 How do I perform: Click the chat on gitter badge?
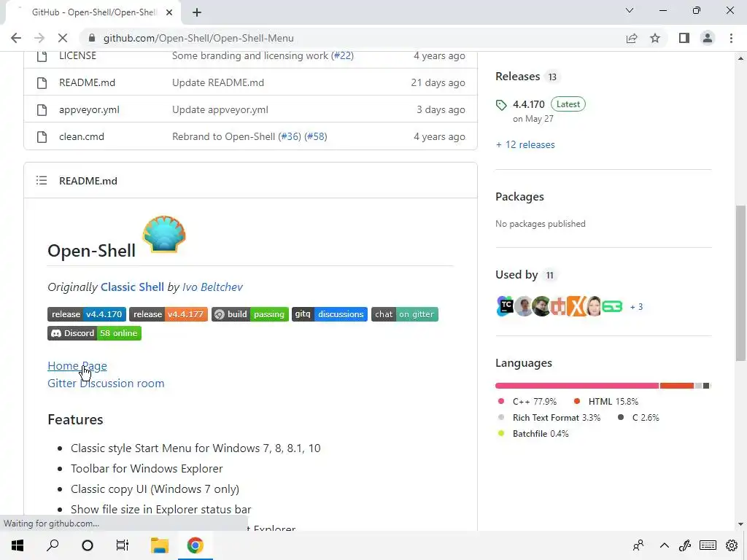click(404, 314)
